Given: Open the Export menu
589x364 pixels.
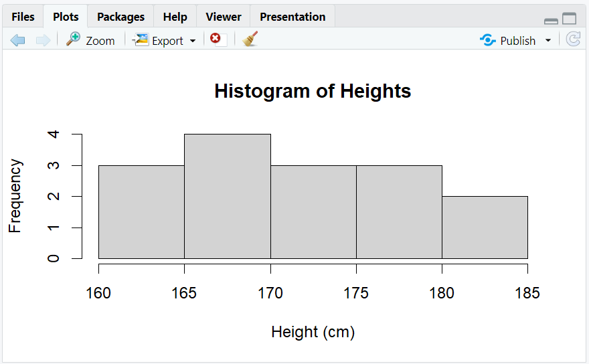Looking at the screenshot, I should pos(164,40).
